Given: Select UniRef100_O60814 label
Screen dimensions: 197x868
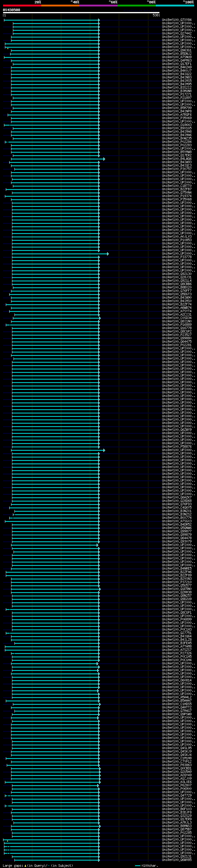Looking at the screenshot, I should tap(177, 680).
